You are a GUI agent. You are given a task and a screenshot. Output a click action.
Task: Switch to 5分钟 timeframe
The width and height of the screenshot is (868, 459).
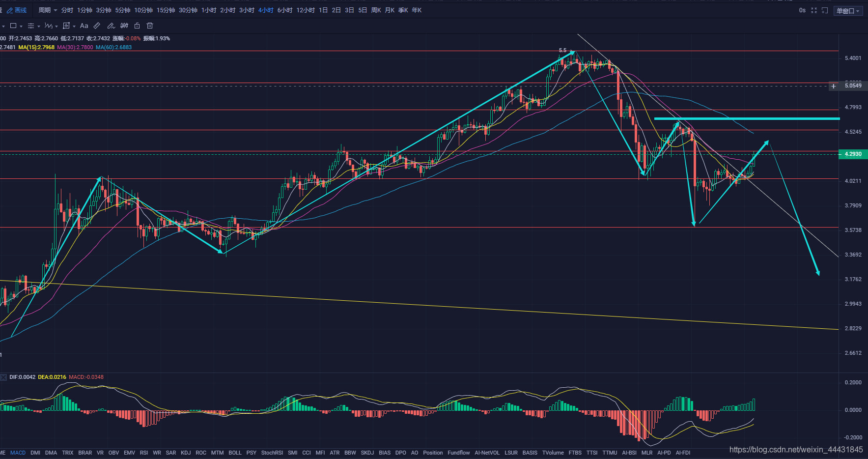tap(123, 10)
